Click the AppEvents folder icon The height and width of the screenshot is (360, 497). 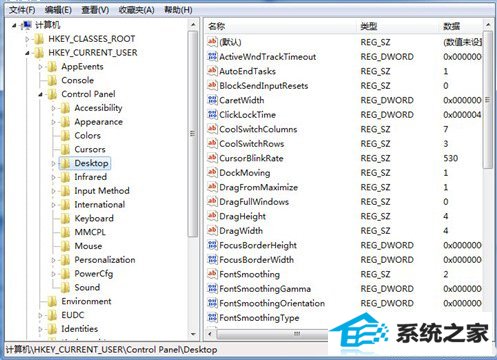(52, 67)
